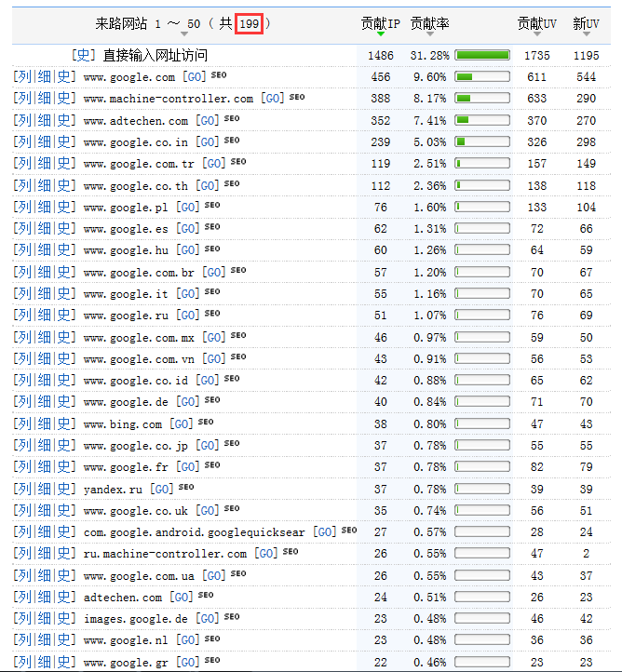Open SEO icon for adtechen.com row
Viewport: 622px width, 672px height.
point(206,595)
